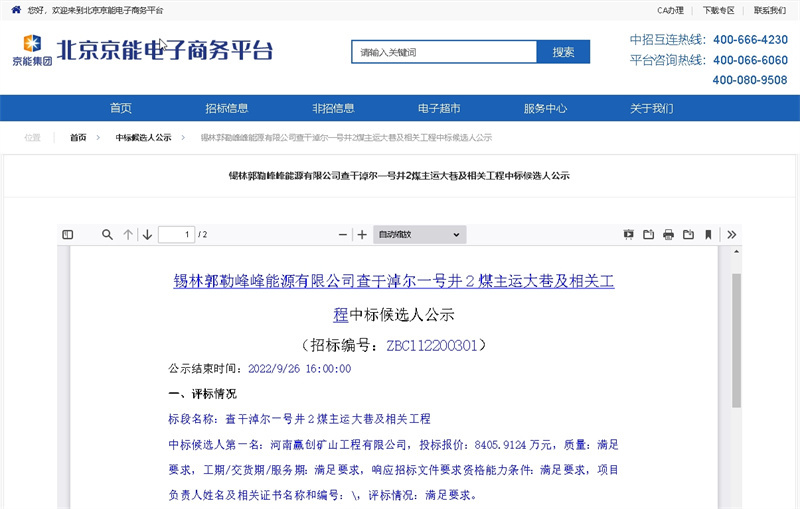Click the phone number 400-080-9508
The image size is (800, 509).
click(750, 80)
